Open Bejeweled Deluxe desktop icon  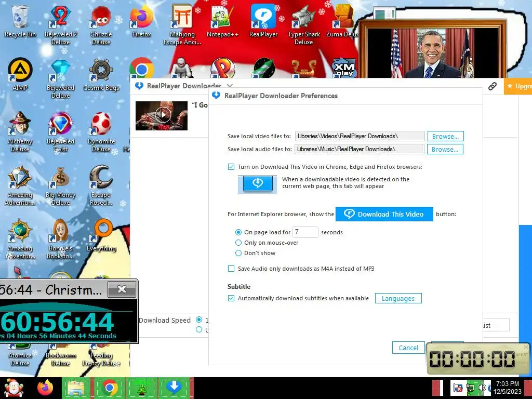click(x=60, y=78)
